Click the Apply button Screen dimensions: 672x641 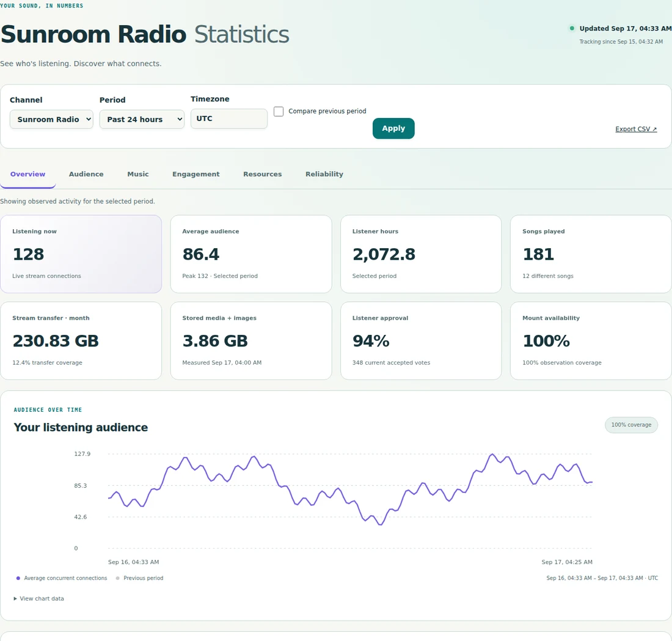point(393,128)
